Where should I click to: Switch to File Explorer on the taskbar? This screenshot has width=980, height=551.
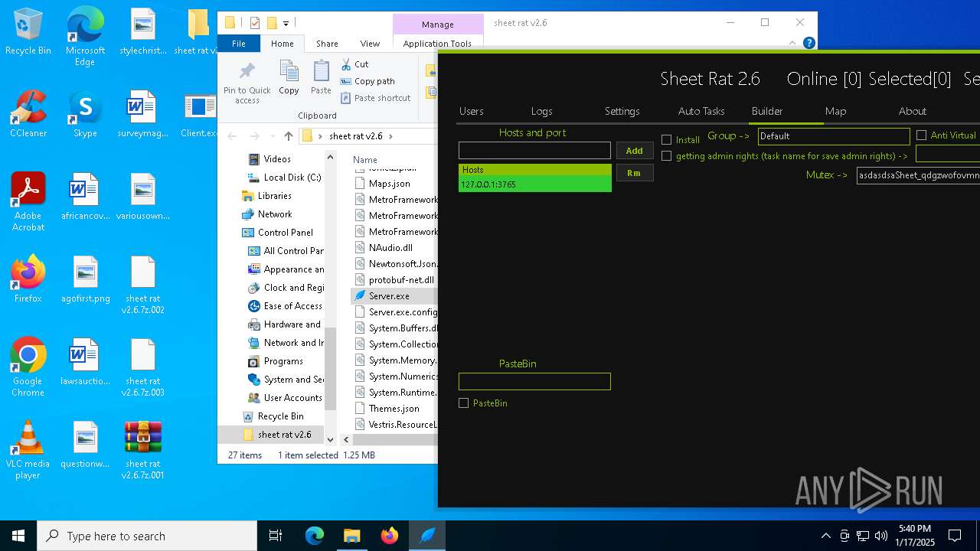click(x=351, y=536)
